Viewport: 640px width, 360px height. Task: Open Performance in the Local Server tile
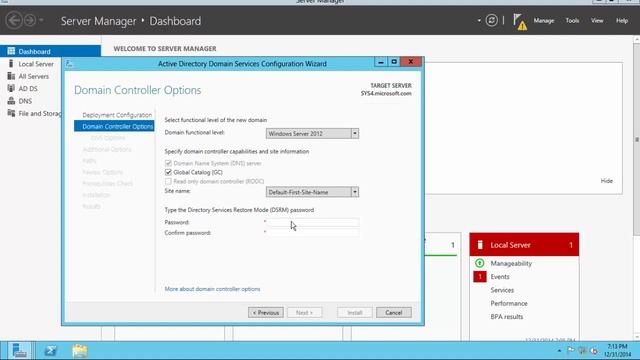(509, 304)
